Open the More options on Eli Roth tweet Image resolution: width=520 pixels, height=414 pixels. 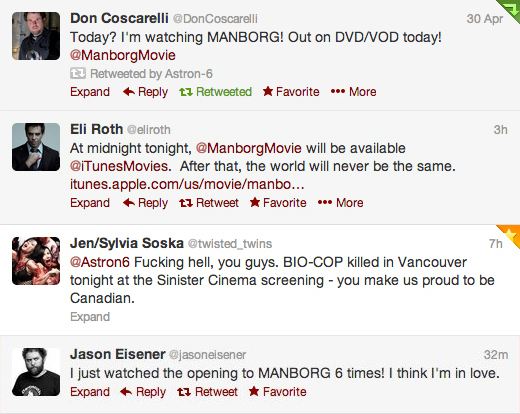click(x=340, y=203)
